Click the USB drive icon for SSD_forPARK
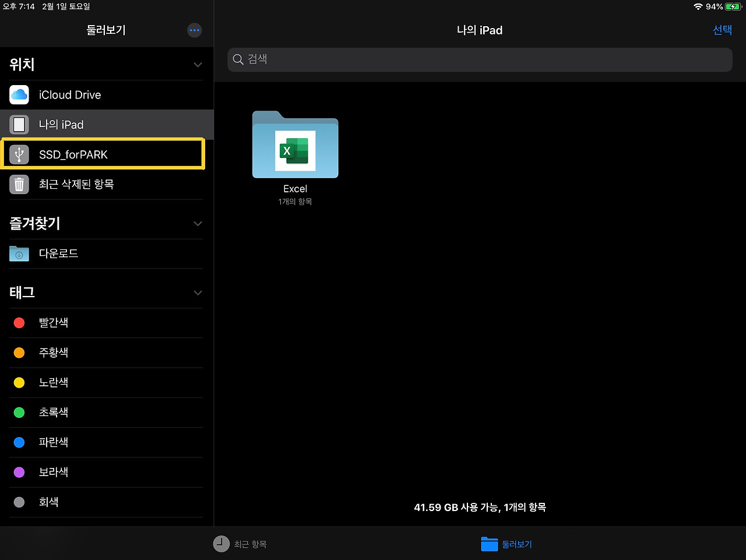The image size is (746, 560). [19, 154]
